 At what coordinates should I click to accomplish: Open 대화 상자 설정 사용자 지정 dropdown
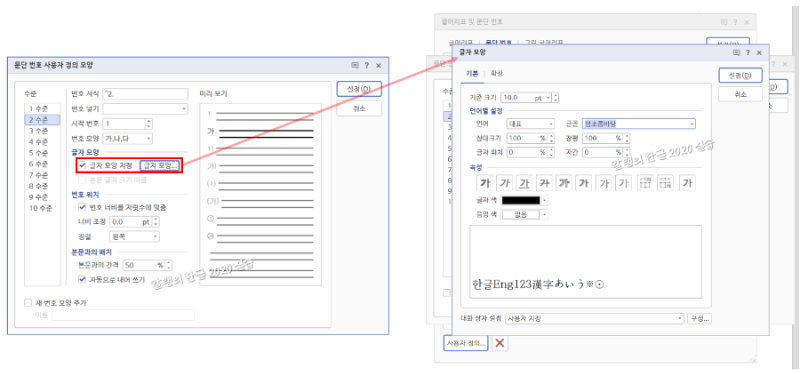[x=594, y=318]
